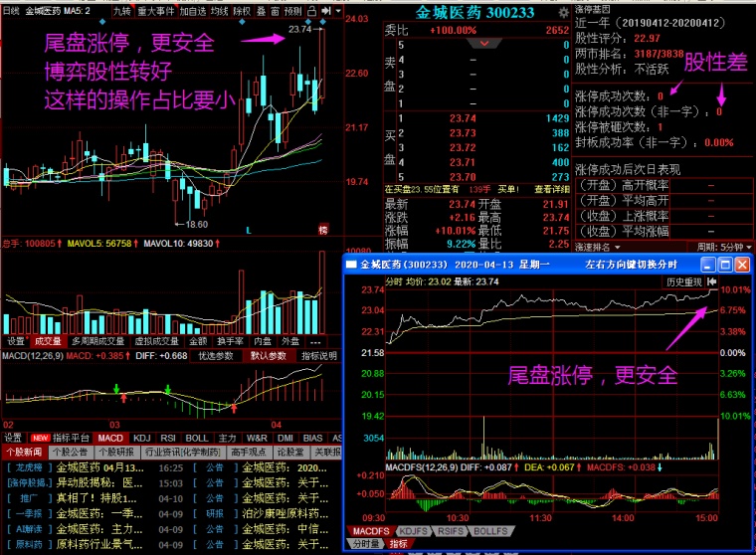Switch to the KDJ indicator tab

click(142, 437)
